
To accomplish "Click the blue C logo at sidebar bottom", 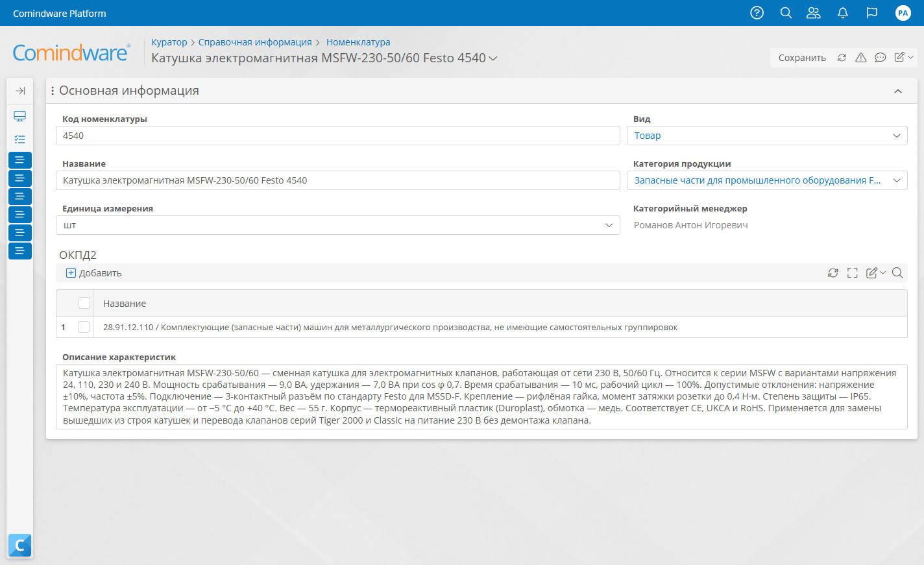I will 19,546.
